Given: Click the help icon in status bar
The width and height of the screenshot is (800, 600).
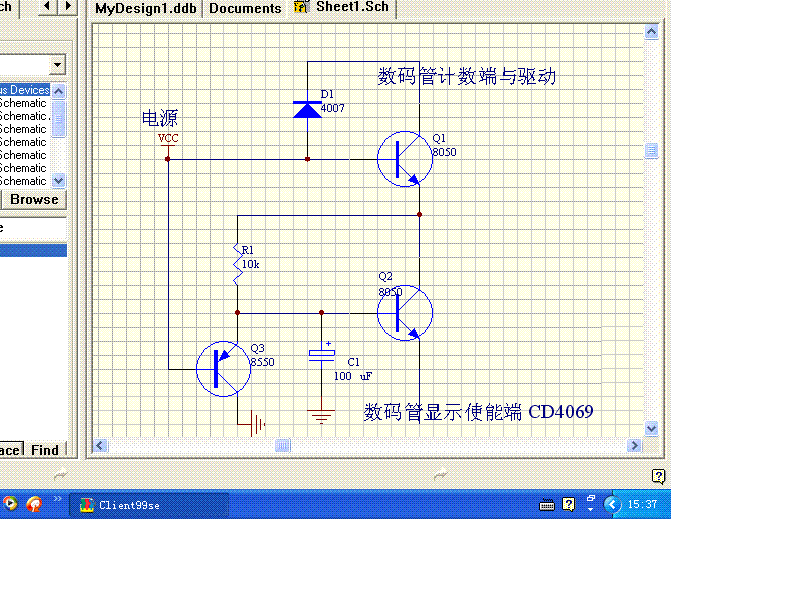Looking at the screenshot, I should [658, 476].
